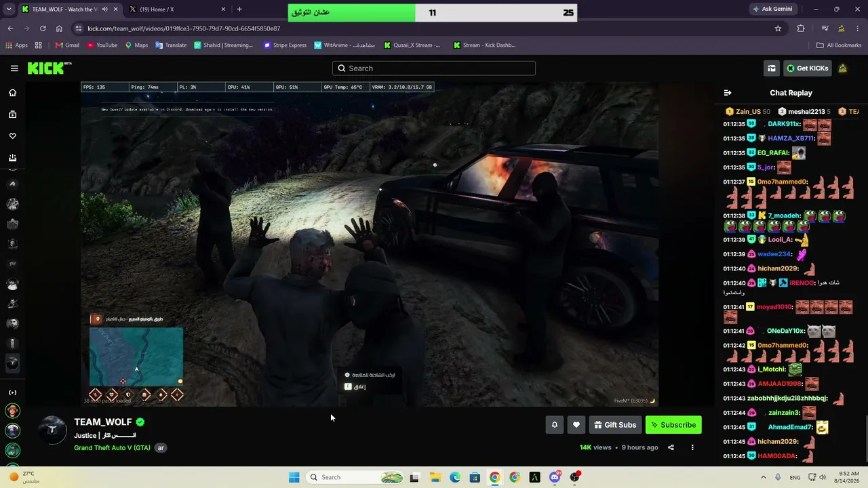Click the video player to pause

(x=370, y=245)
